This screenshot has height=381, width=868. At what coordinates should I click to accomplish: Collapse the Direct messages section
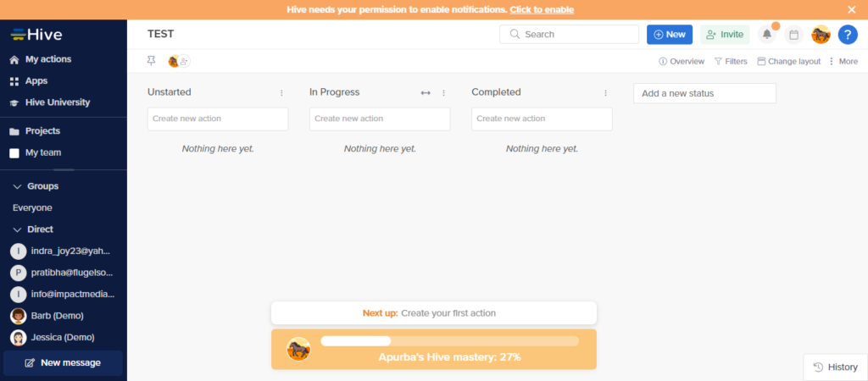pyautogui.click(x=17, y=229)
